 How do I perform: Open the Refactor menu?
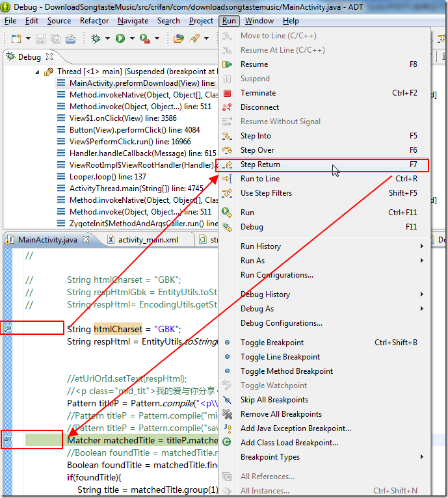[x=94, y=21]
